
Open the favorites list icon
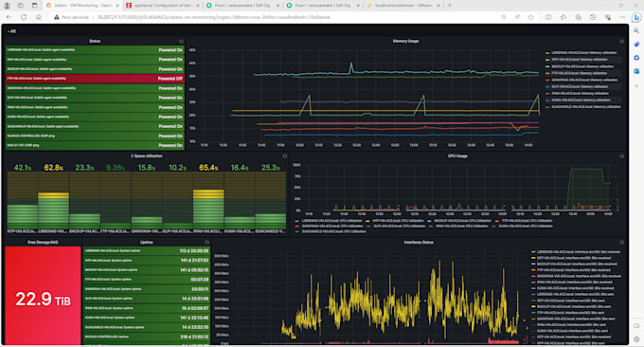click(x=563, y=17)
